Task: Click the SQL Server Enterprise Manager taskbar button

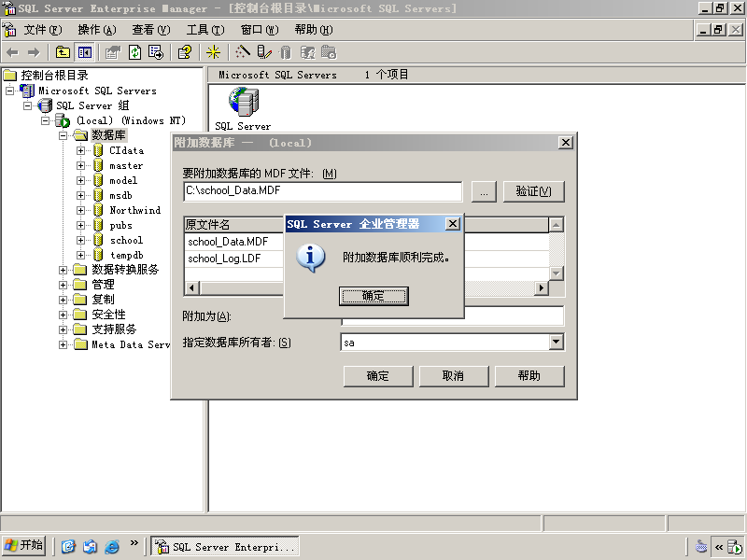Action: [225, 547]
